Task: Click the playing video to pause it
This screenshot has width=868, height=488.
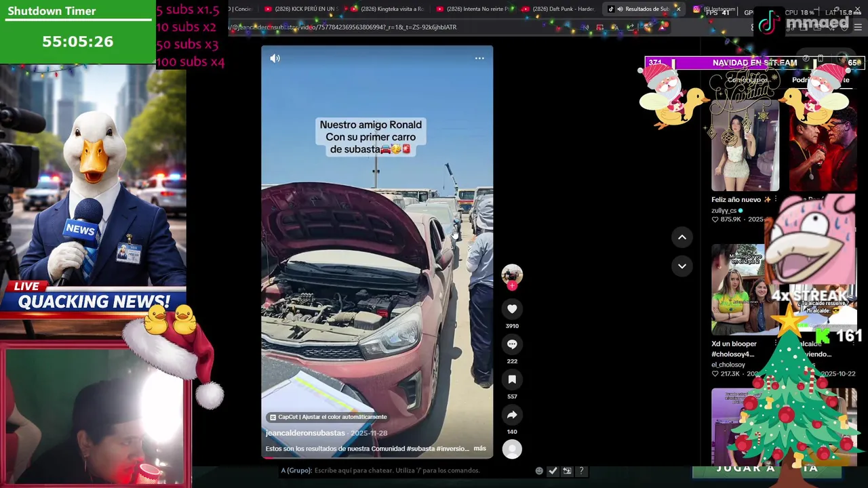Action: (x=377, y=252)
